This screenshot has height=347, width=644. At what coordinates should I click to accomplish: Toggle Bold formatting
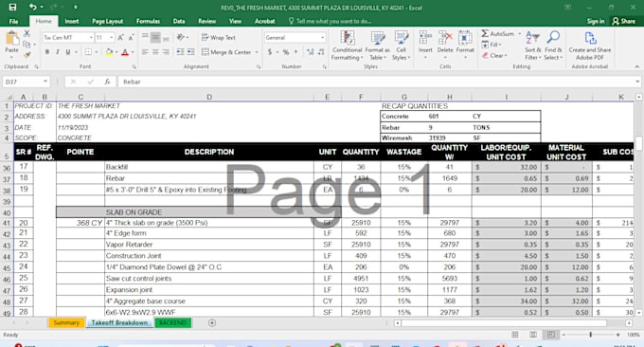(x=47, y=52)
